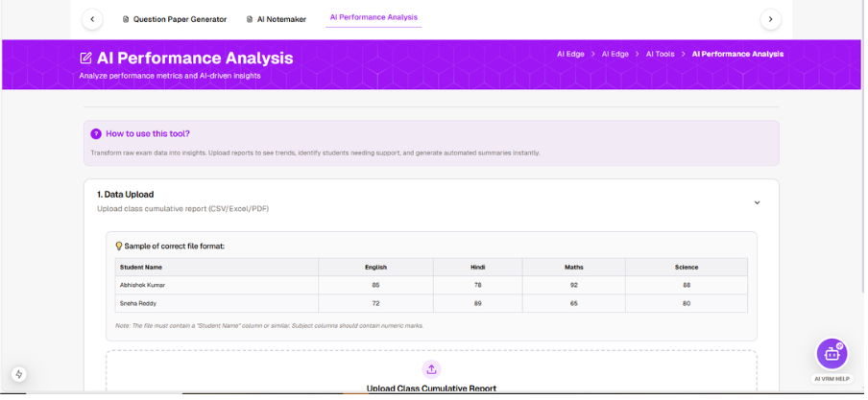Click the Student Name column header

click(216, 268)
